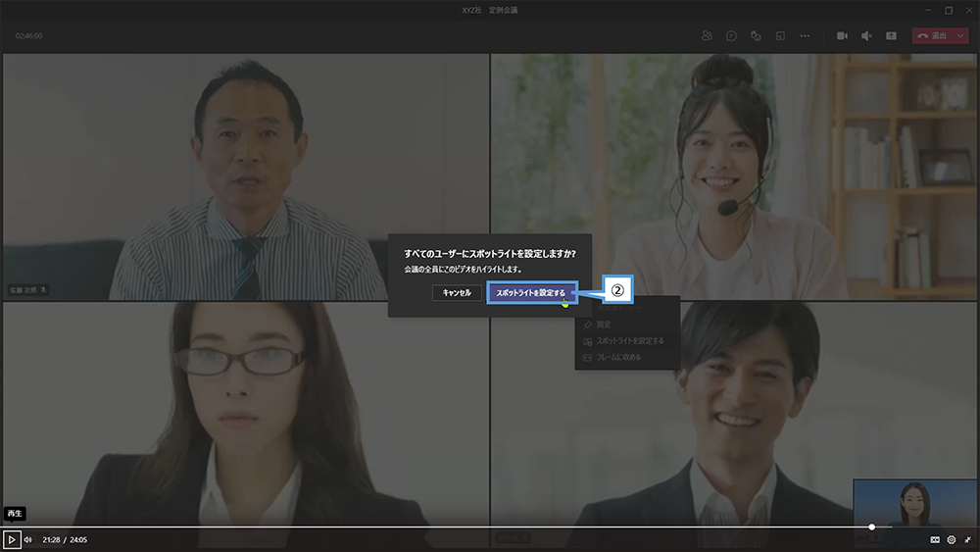Click the dialog title すべてのユーザーにスポットライトを設定しますか?
Screen dimensions: 980x552
(x=490, y=254)
